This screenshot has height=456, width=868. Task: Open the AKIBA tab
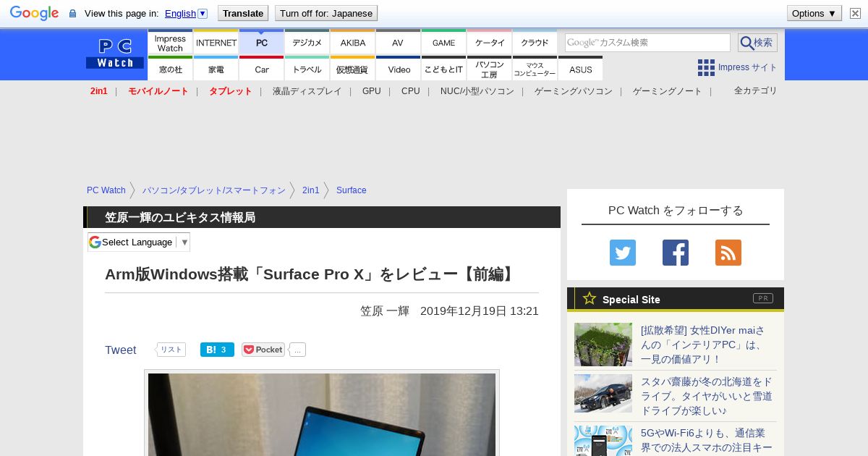[x=353, y=43]
